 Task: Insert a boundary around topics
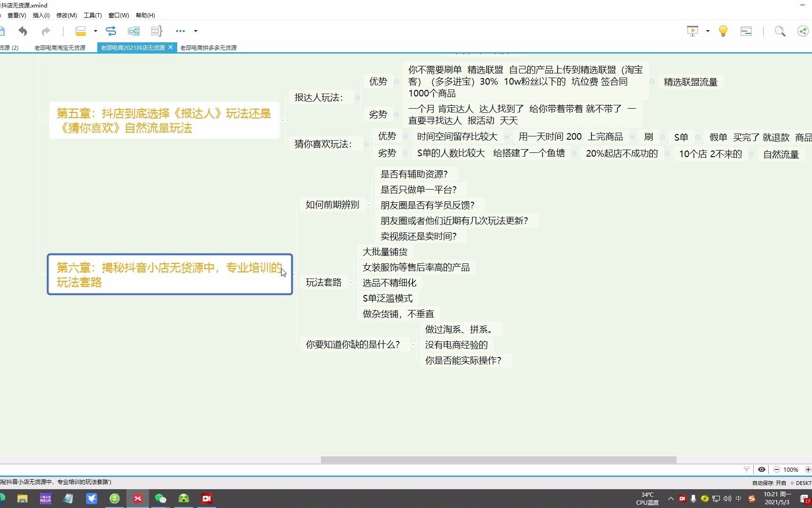pos(133,31)
